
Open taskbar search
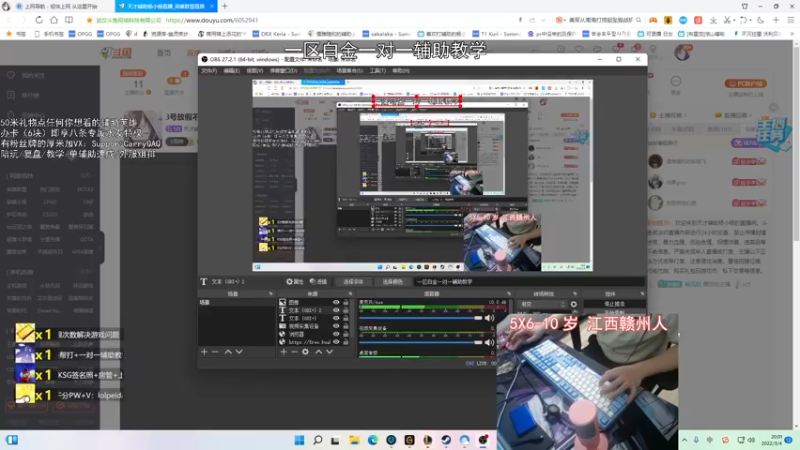point(317,440)
